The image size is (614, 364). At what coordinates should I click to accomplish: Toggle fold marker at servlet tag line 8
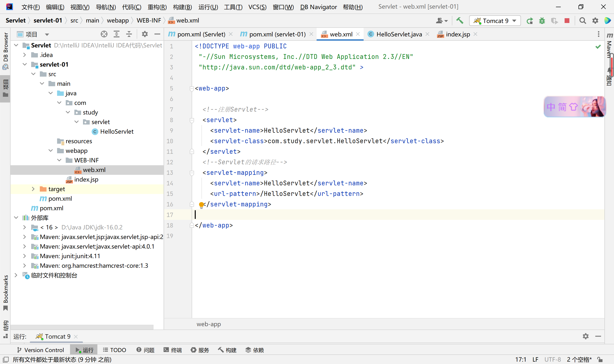tap(192, 120)
